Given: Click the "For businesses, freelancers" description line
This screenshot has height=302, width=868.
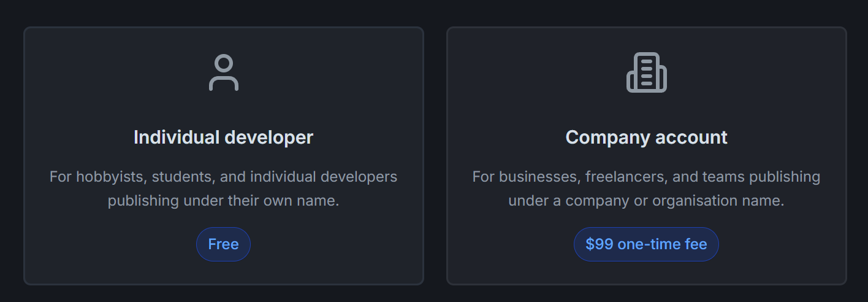Looking at the screenshot, I should [x=646, y=177].
